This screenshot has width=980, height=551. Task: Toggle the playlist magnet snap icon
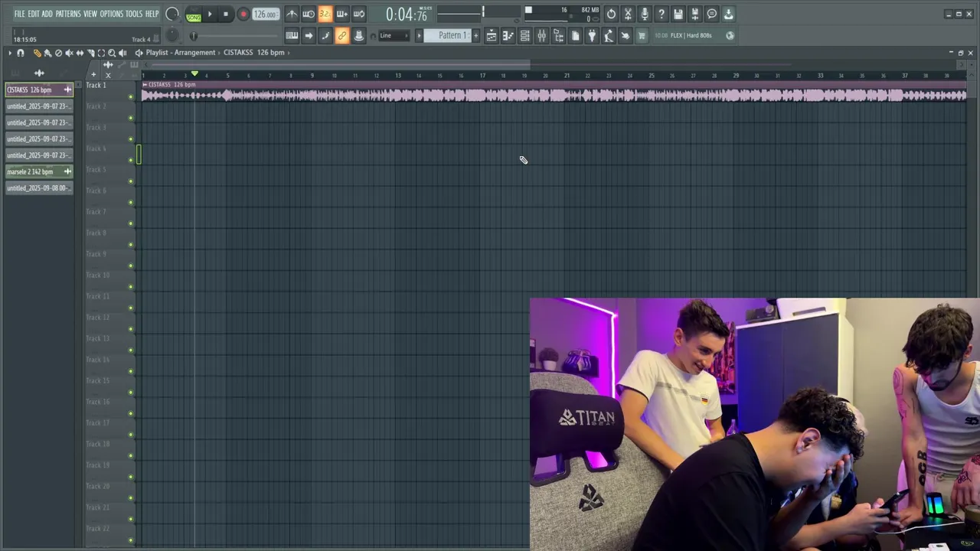(20, 53)
